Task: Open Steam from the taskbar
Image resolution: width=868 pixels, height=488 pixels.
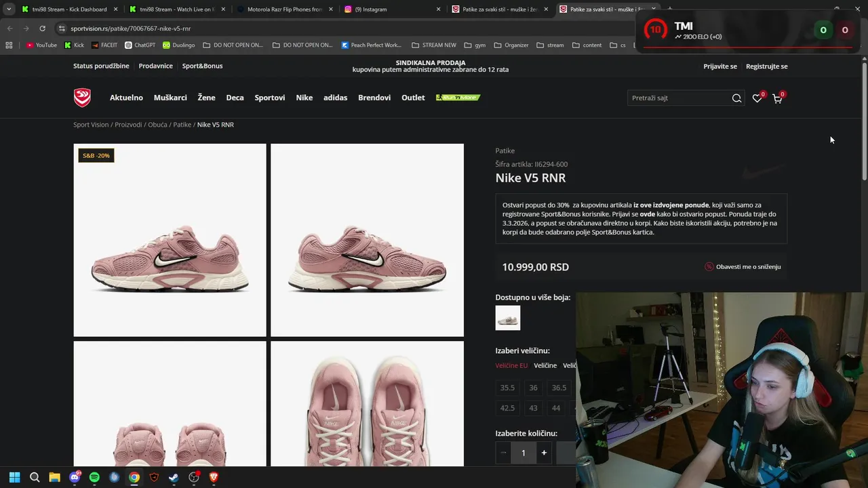Action: pos(174,477)
